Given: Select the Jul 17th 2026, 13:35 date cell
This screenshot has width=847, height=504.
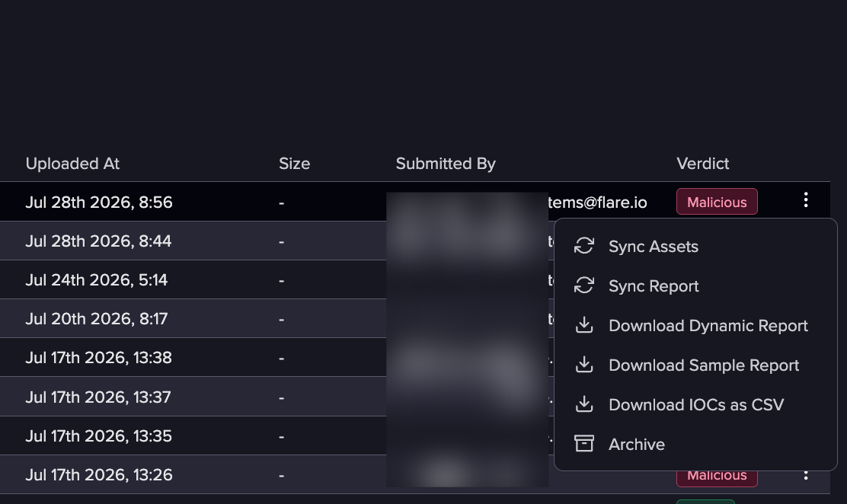Looking at the screenshot, I should point(98,436).
